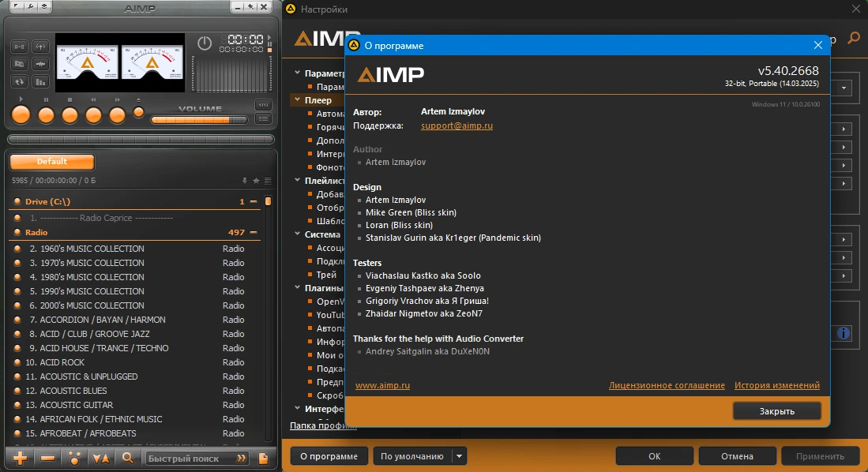Open the Трей settings page
868x472 pixels.
(326, 275)
